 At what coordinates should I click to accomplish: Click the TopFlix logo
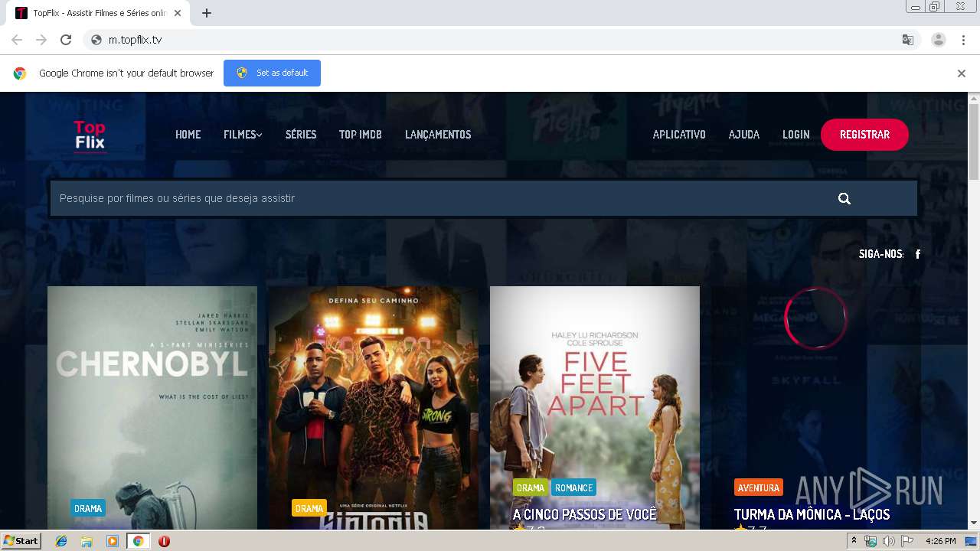click(x=90, y=135)
